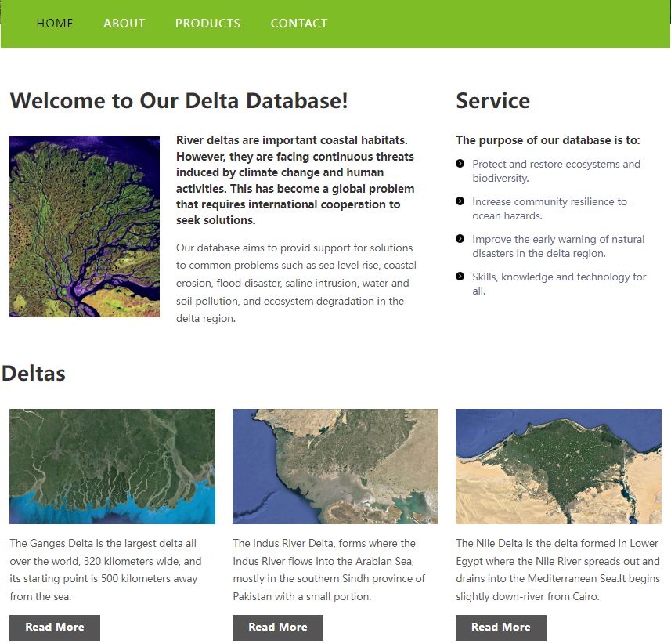Open the PRODUCTS menu item
Screen dimensions: 671x644
(x=207, y=24)
